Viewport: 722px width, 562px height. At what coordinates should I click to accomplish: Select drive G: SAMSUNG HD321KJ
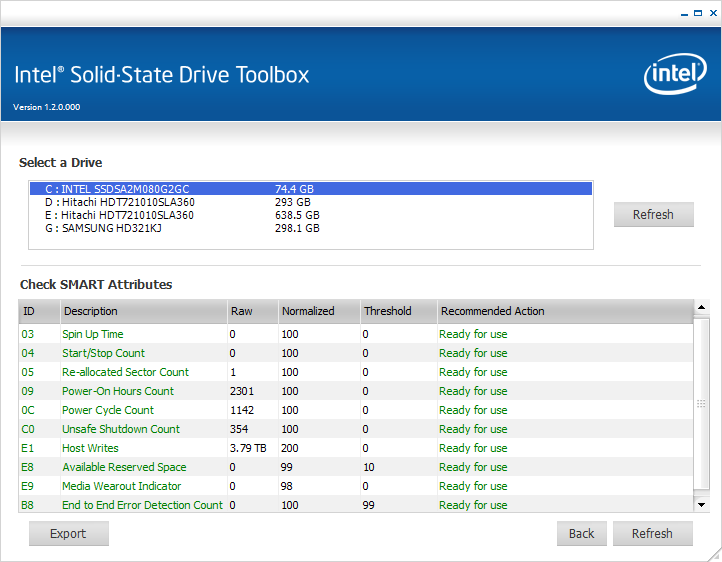tap(311, 228)
